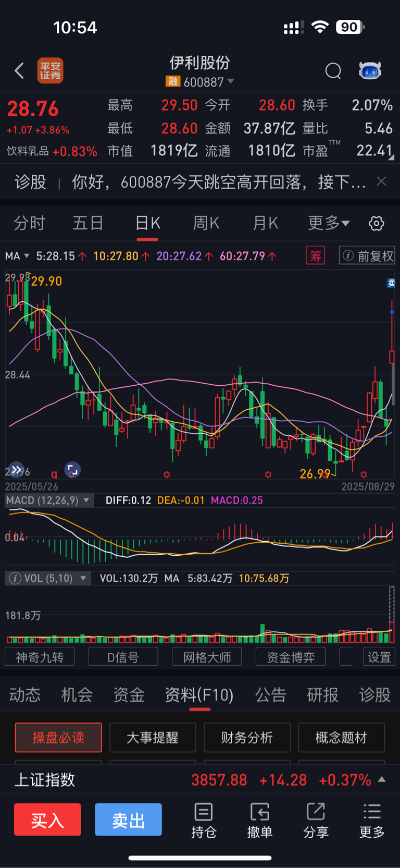
Task: Tap the 29.90 high price label
Action: click(46, 282)
